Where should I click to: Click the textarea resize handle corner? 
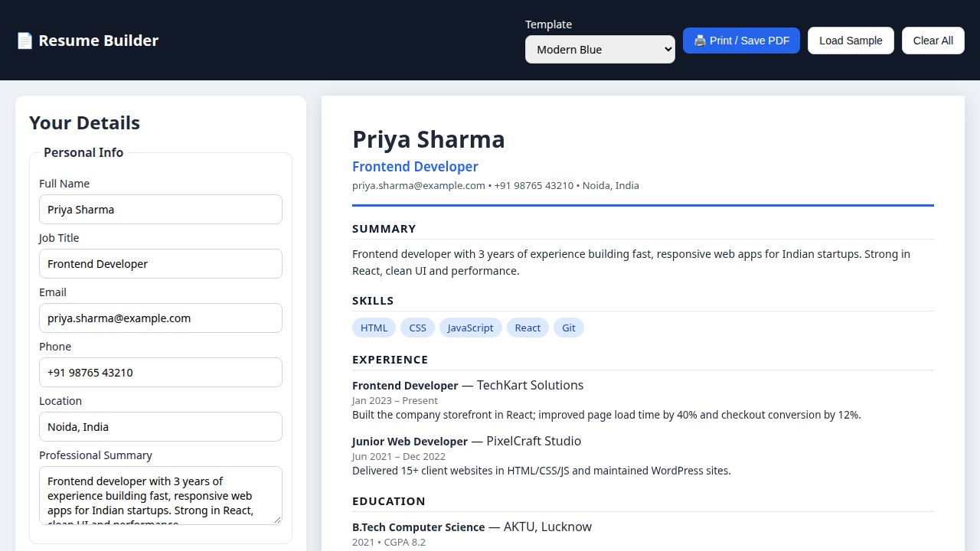(x=277, y=520)
